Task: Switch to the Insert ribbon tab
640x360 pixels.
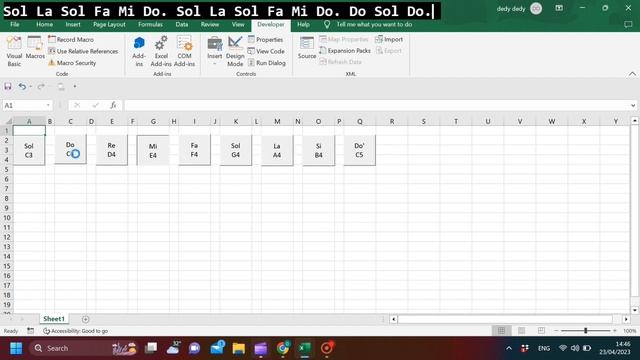Action: pos(73,24)
